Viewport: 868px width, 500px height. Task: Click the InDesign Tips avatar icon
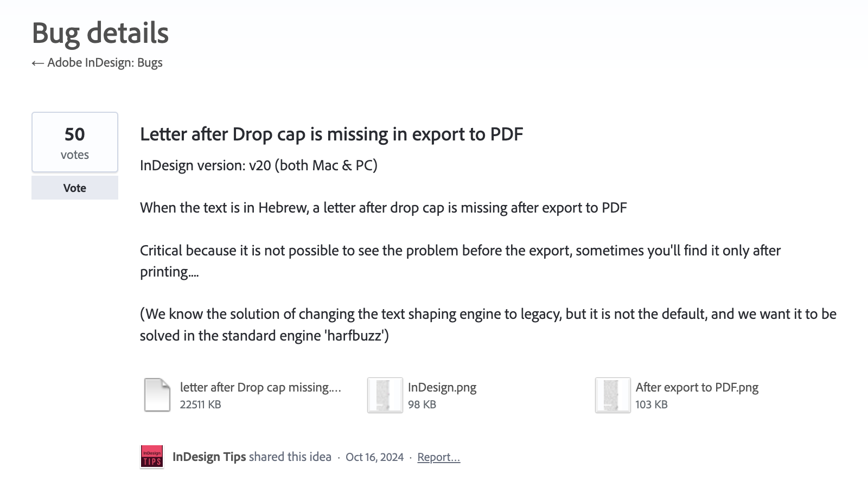(152, 457)
